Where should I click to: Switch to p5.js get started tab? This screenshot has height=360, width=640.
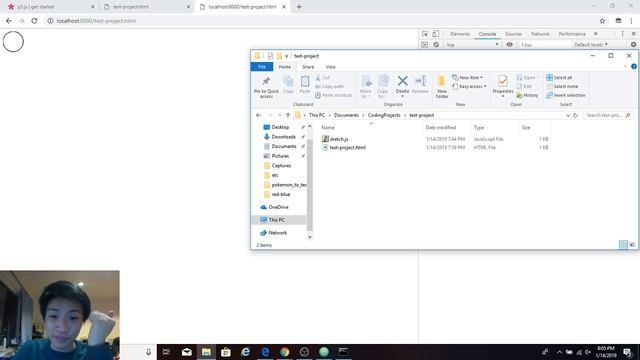[51, 7]
